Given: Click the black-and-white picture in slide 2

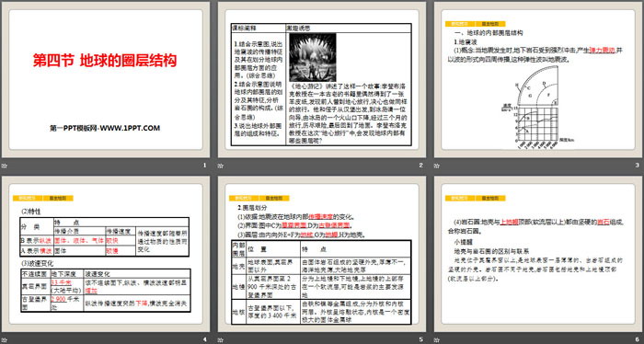Looking at the screenshot, I should click(313, 57).
